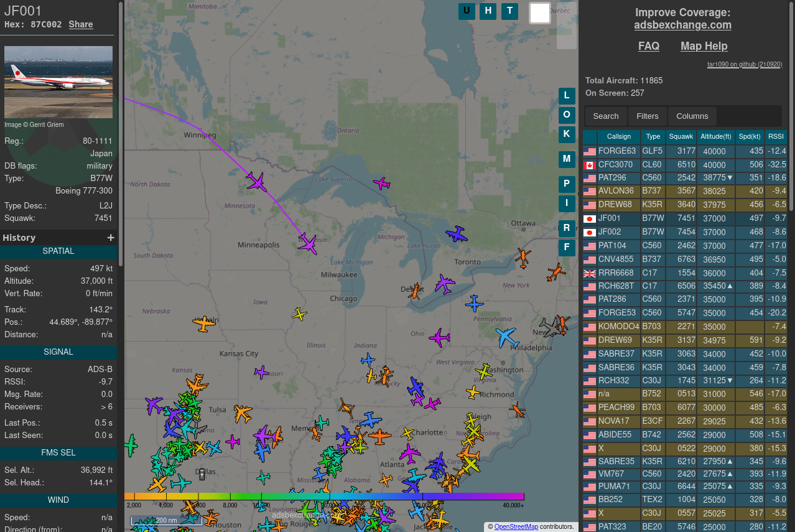Click the large blue aircraft near Philadelphia
The image size is (795, 532).
point(507,337)
